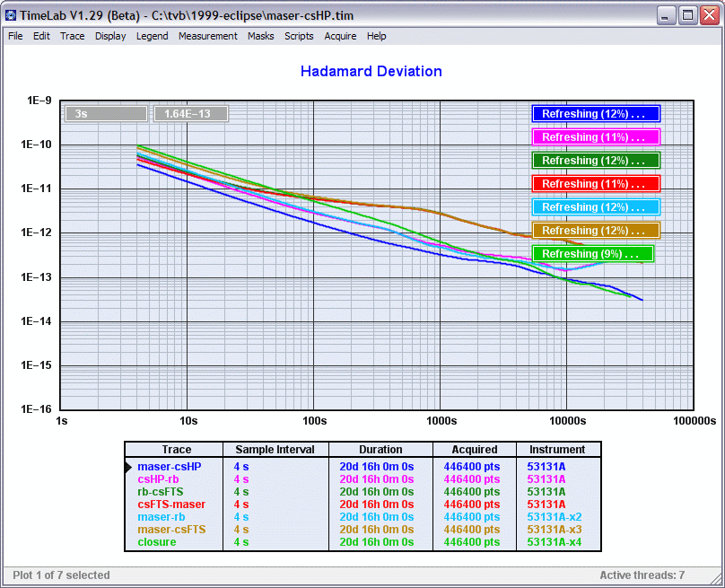This screenshot has height=588, width=725.
Task: Close the TimeLab window
Action: [709, 16]
